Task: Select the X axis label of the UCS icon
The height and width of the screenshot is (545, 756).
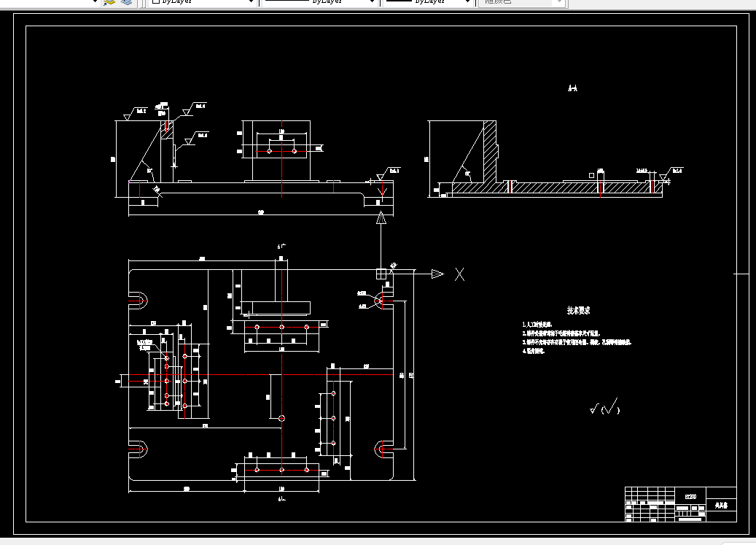Action: 459,274
